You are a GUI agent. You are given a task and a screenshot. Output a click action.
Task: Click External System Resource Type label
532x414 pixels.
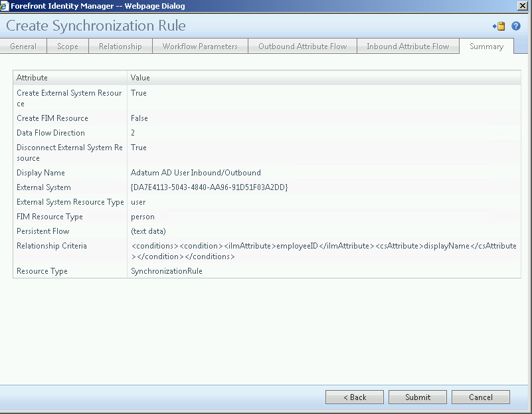tap(70, 202)
